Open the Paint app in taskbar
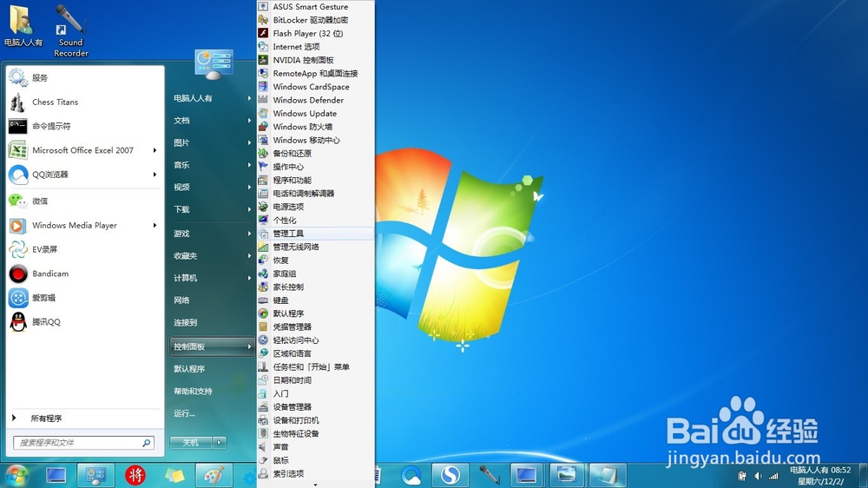The height and width of the screenshot is (488, 868). pos(214,475)
